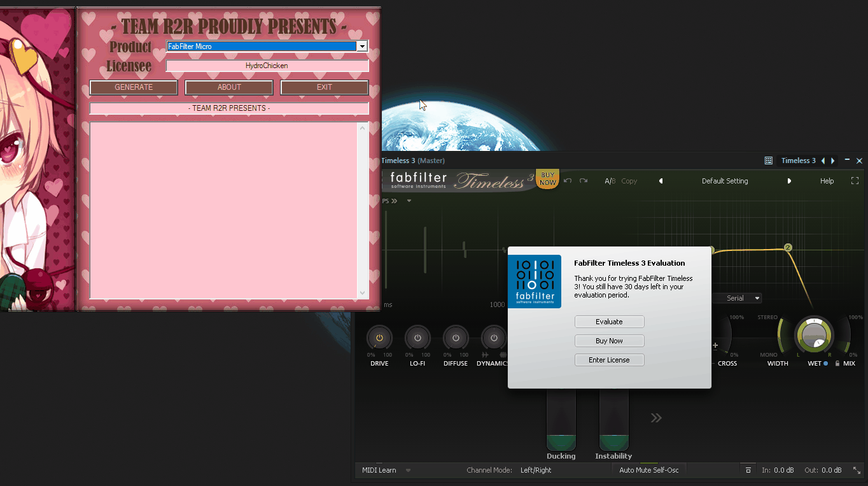Toggle the DRIVE power button
Screen dimensions: 868x486
pyautogui.click(x=379, y=338)
